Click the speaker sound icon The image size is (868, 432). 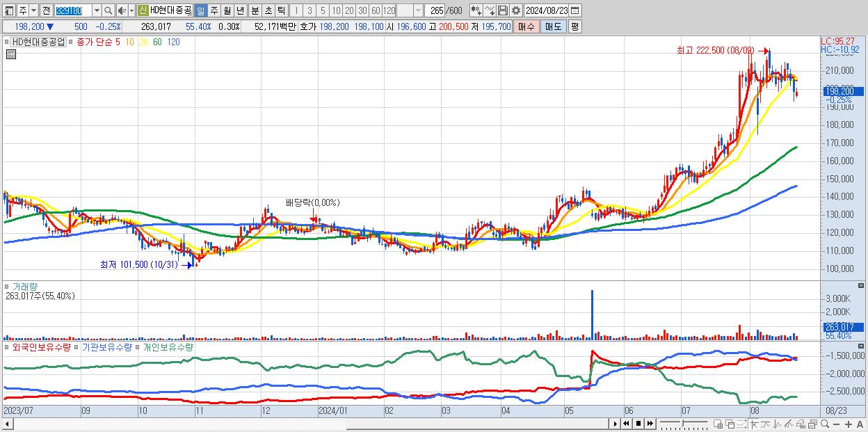121,10
